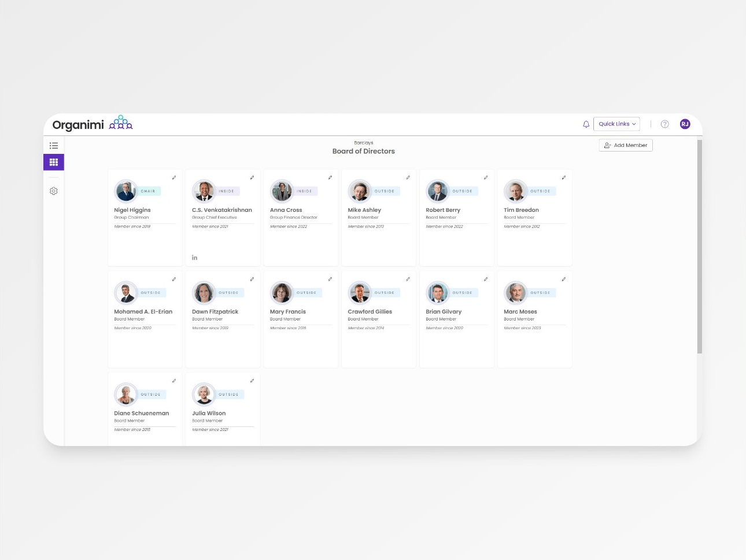Select the name Tim Breedon
The height and width of the screenshot is (560, 746).
[521, 210]
